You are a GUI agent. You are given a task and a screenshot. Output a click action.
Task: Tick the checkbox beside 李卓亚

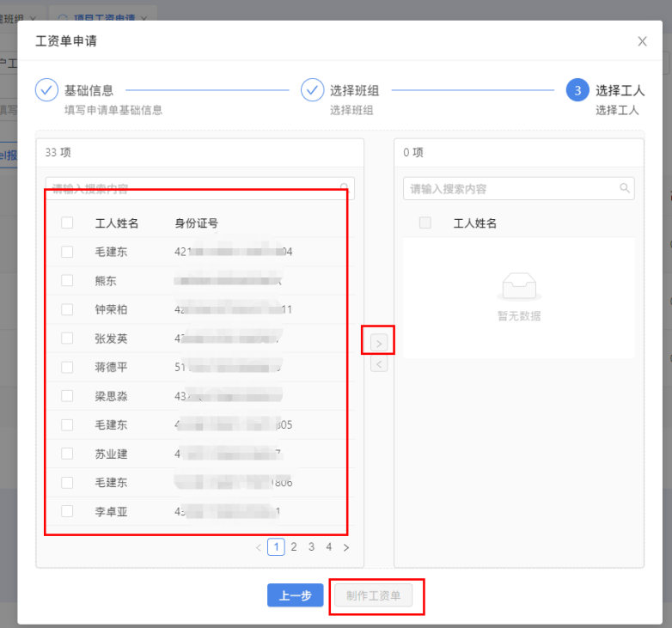coord(67,511)
